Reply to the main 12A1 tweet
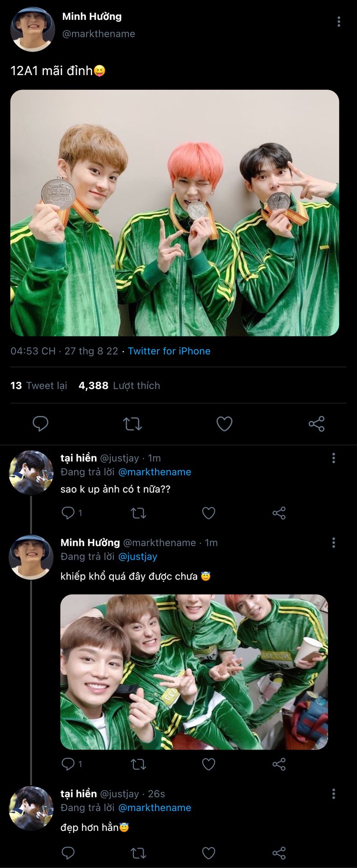This screenshot has width=357, height=868. tap(41, 424)
